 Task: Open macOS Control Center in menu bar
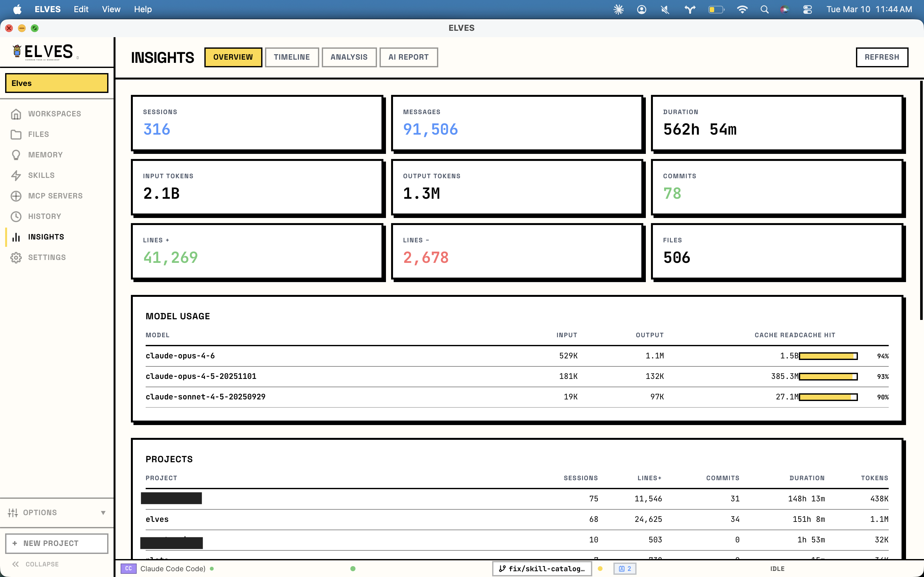tap(807, 10)
